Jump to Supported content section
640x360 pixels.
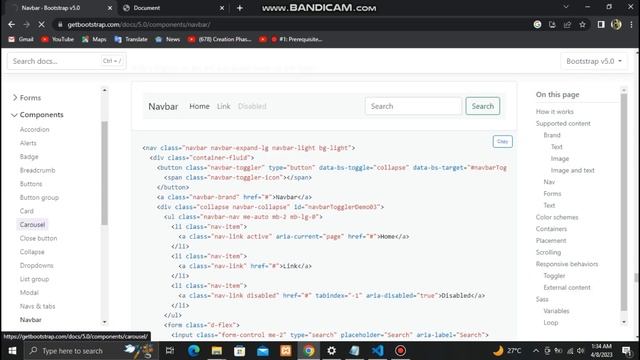tap(563, 123)
